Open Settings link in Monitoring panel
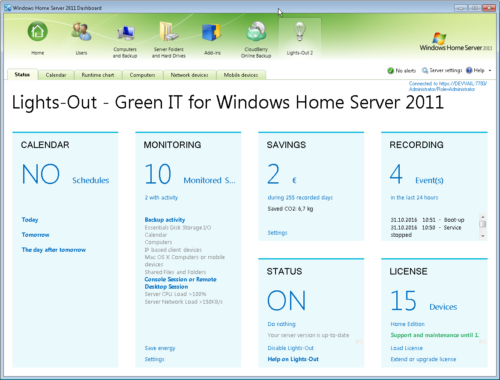 (154, 359)
